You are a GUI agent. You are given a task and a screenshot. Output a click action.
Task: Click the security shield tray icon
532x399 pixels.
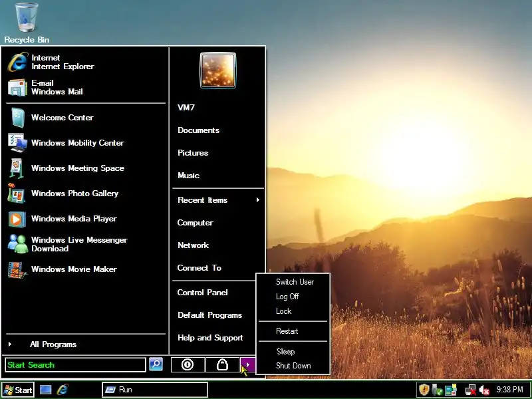click(424, 390)
